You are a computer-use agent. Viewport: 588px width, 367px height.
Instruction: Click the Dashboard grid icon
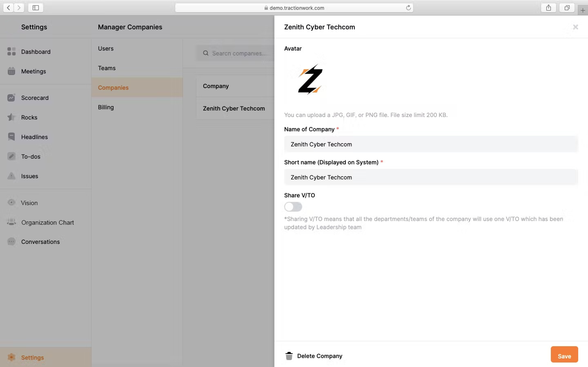(11, 51)
